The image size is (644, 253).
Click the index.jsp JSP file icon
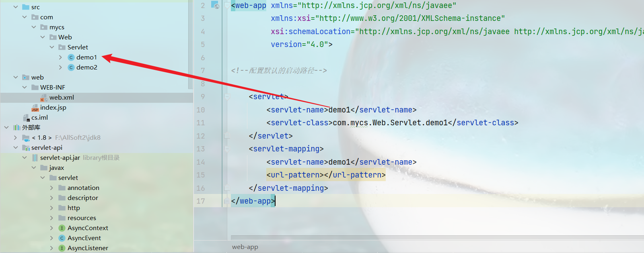(35, 108)
